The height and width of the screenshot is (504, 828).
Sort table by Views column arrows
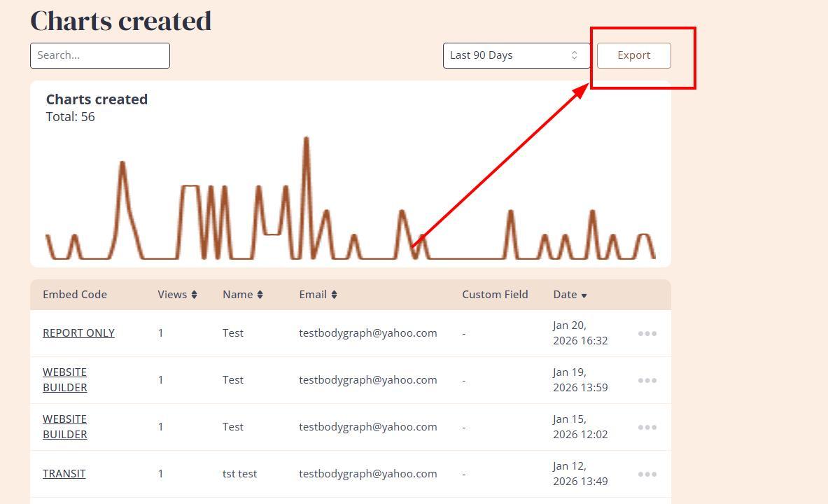tap(194, 295)
